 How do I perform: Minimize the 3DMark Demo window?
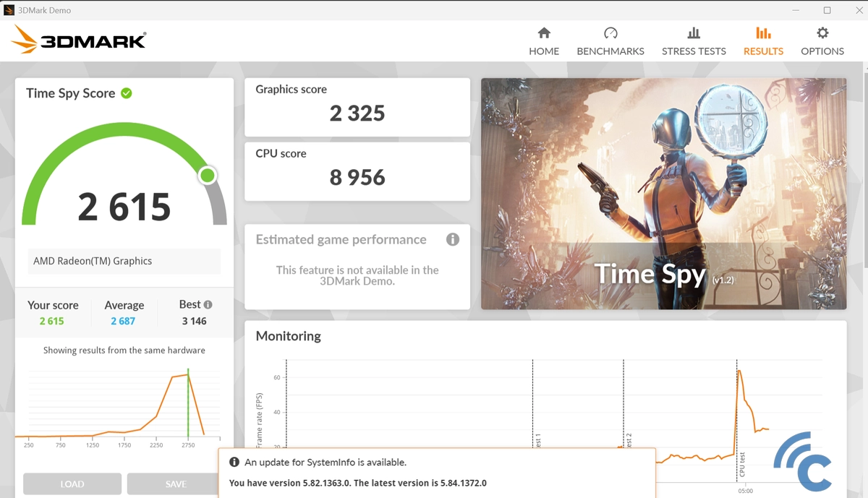coord(796,10)
